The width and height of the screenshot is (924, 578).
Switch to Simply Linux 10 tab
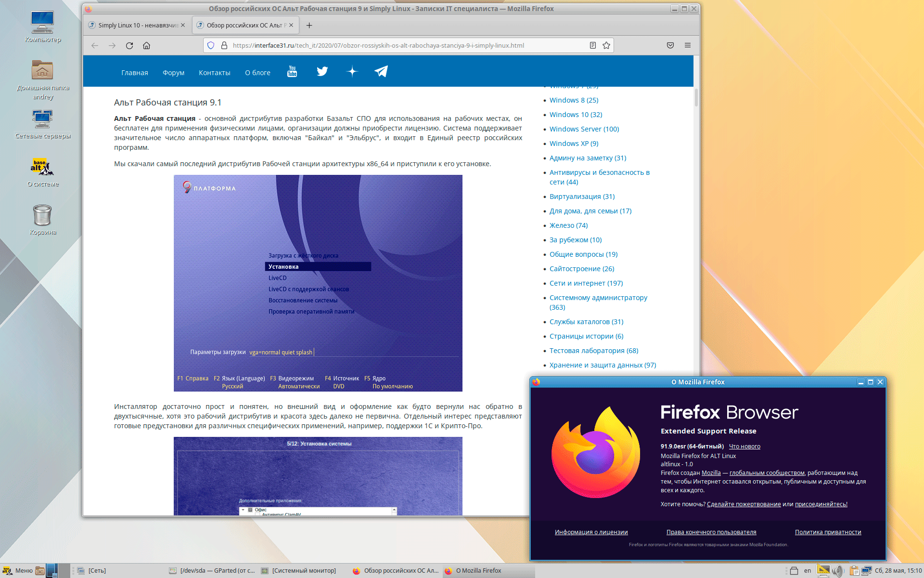click(135, 26)
